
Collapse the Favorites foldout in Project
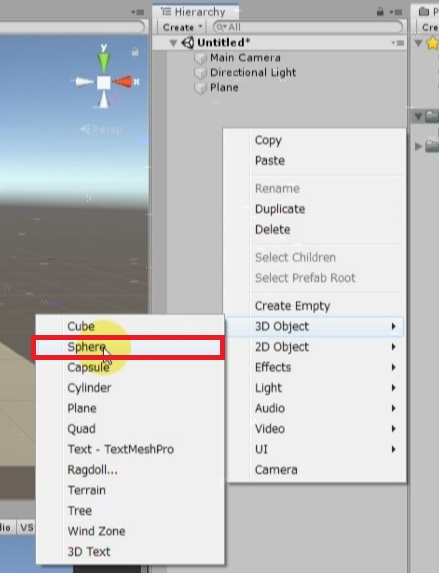(419, 43)
